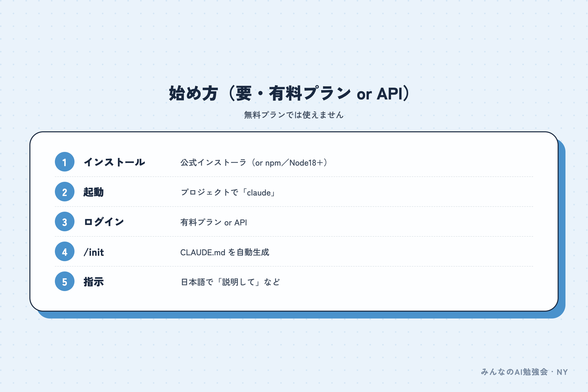Click the step label "/init"
Viewport: 588px width, 392px height.
pyautogui.click(x=94, y=252)
